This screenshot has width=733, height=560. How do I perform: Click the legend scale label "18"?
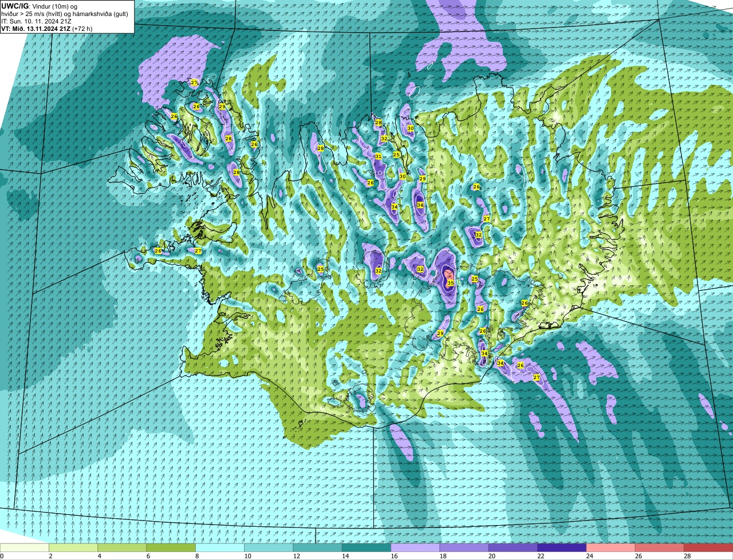coord(442,556)
